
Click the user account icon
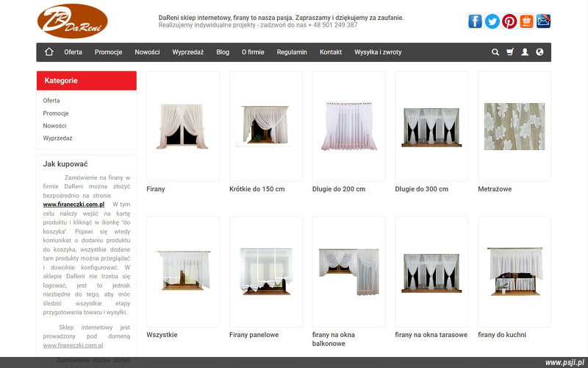(x=525, y=52)
